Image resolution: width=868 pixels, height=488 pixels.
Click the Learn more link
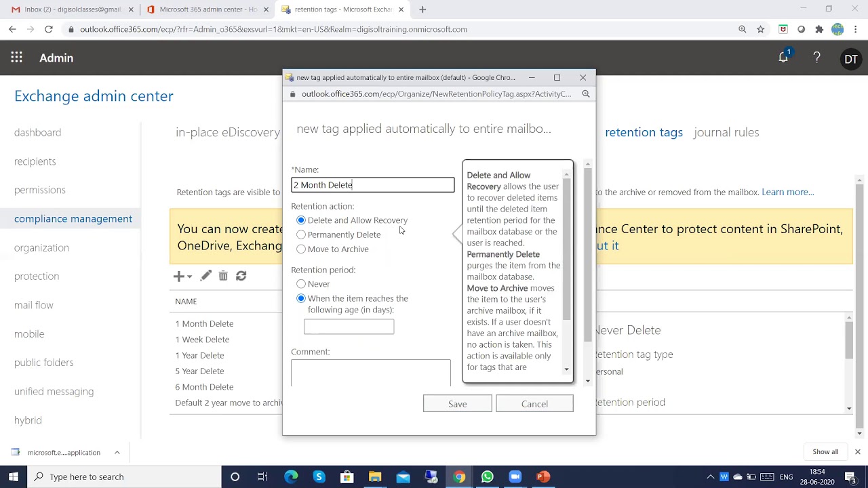point(788,192)
